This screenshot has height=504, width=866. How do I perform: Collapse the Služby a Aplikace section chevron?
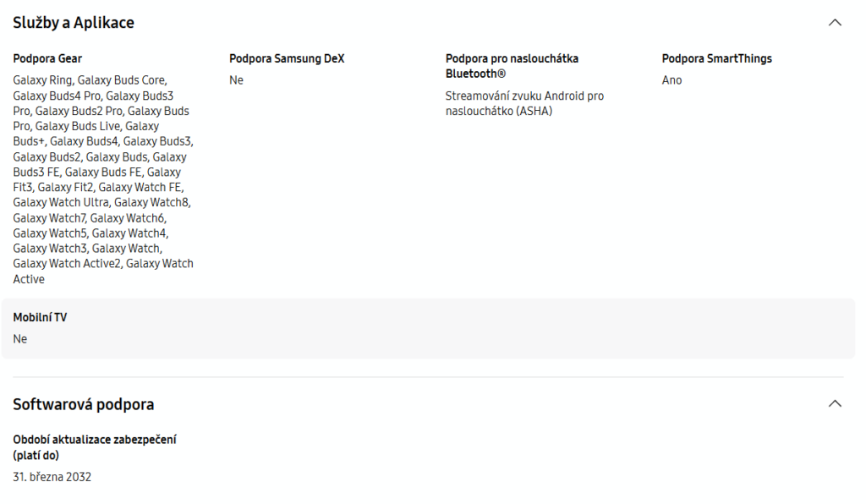(835, 23)
